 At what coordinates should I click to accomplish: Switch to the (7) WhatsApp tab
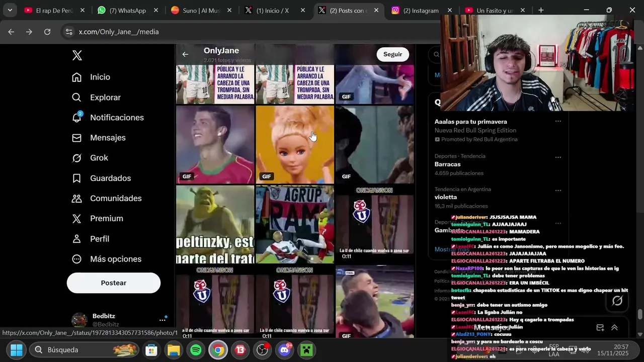(128, 10)
